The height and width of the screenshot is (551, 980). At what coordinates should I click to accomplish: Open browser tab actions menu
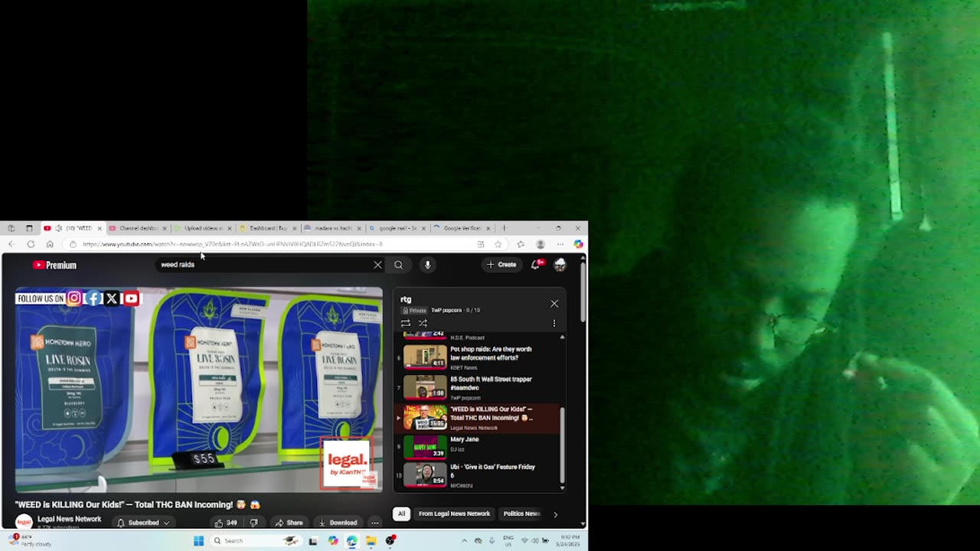point(29,228)
